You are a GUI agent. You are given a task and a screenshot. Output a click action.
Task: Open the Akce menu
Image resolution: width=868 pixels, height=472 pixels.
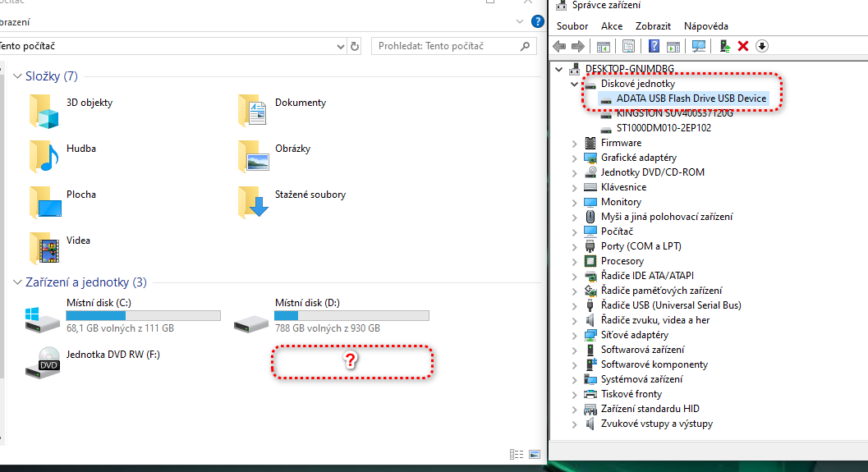(x=612, y=26)
